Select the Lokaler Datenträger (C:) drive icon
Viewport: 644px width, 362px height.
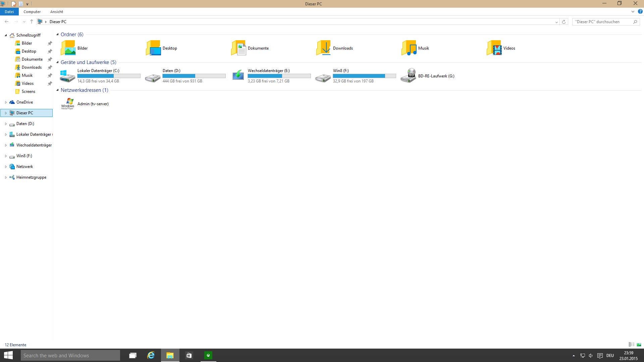tap(67, 76)
